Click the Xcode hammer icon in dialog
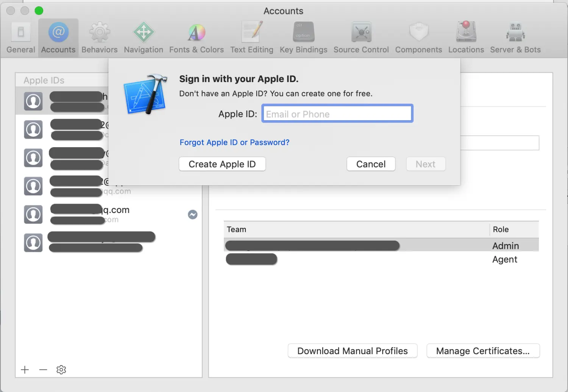This screenshot has width=568, height=392. [145, 94]
